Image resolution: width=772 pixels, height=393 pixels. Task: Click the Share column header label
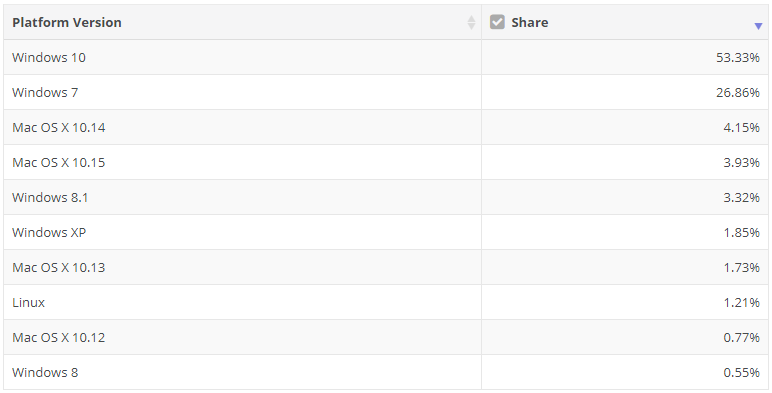coord(530,22)
